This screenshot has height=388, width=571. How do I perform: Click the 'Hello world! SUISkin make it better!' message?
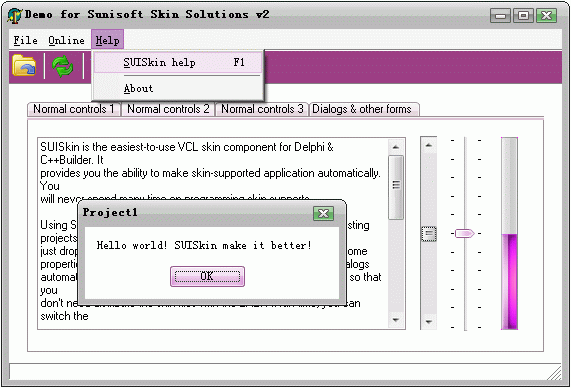[x=204, y=245]
